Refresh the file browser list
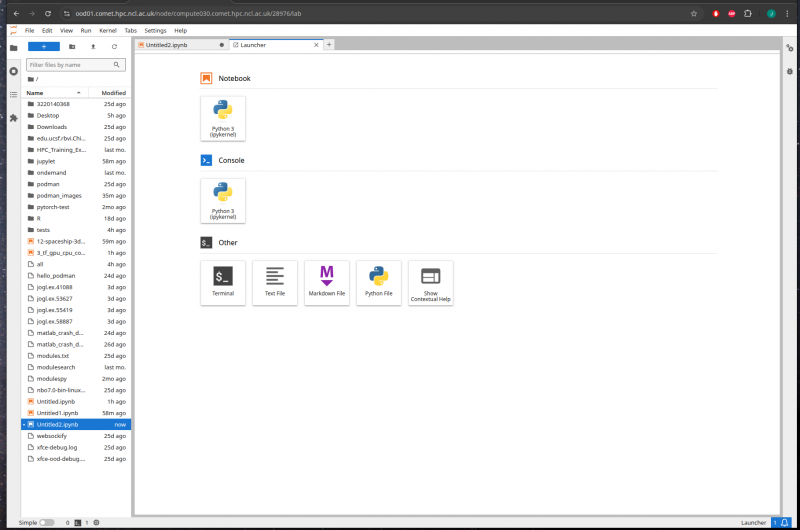The height and width of the screenshot is (530, 800). coord(114,46)
